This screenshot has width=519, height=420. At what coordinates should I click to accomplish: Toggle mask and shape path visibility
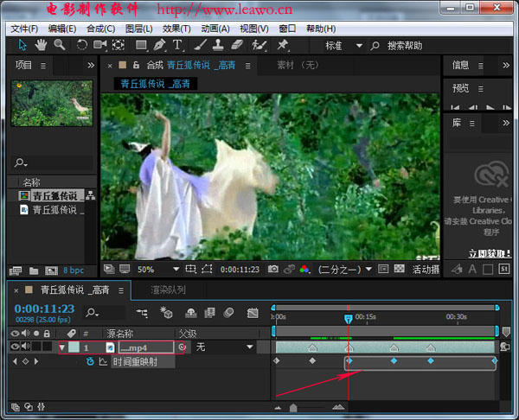coord(207,269)
